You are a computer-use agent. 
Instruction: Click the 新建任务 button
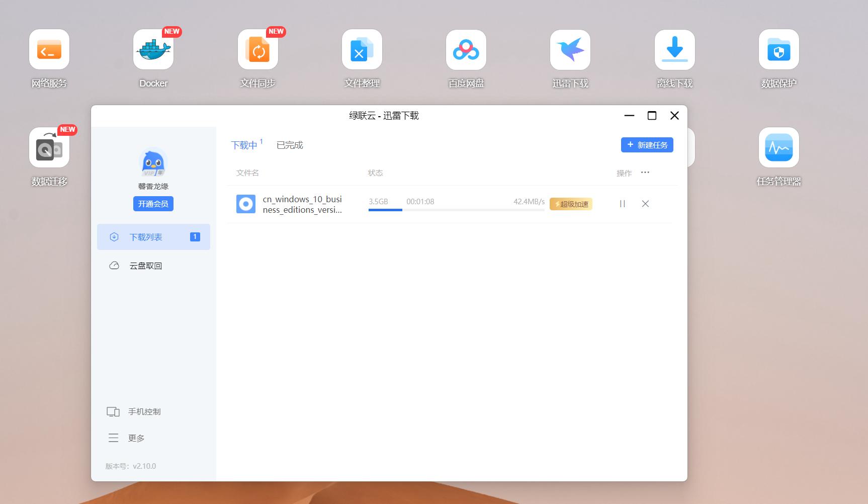647,145
